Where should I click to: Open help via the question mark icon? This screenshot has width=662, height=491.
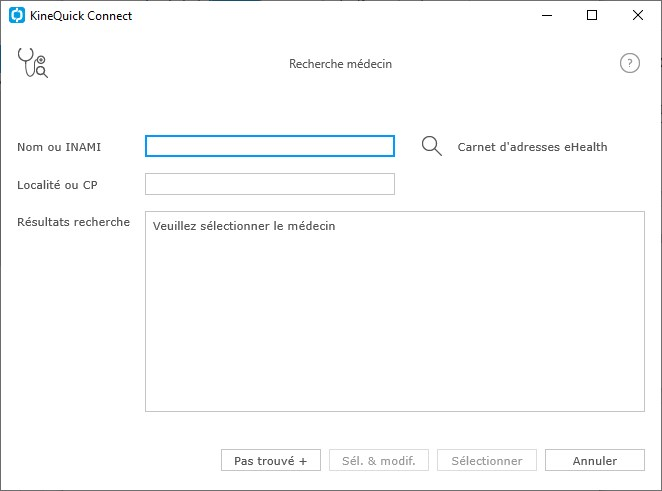point(629,63)
